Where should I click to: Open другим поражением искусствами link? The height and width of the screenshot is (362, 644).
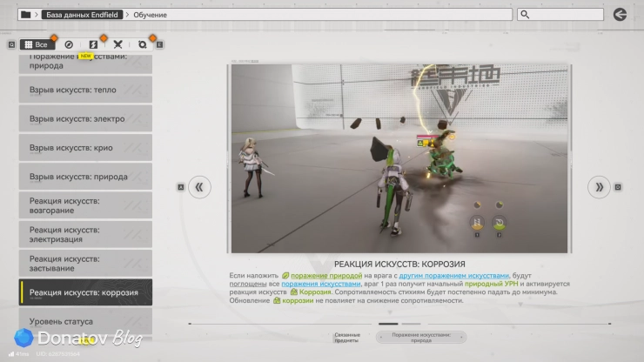[453, 276]
